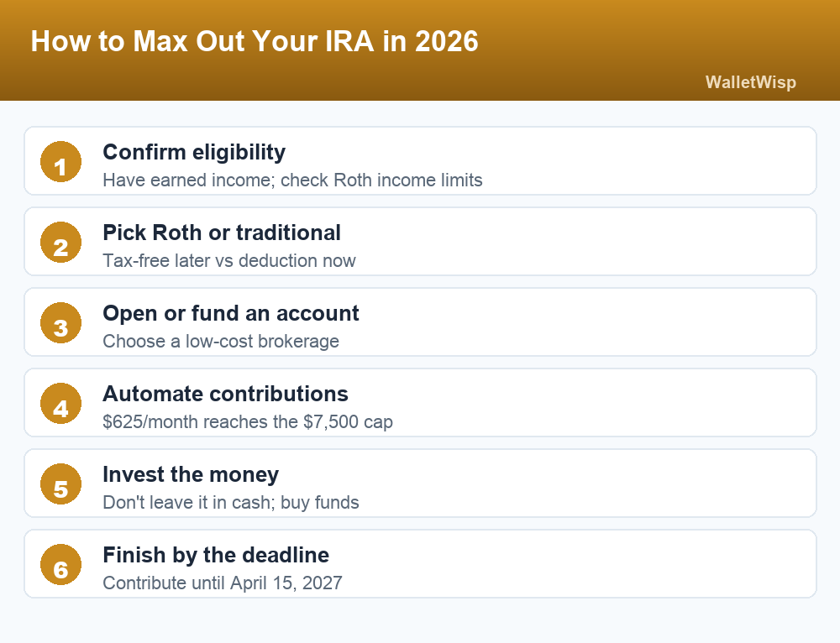Click "Don't leave it in cash; buy funds"

pyautogui.click(x=231, y=503)
